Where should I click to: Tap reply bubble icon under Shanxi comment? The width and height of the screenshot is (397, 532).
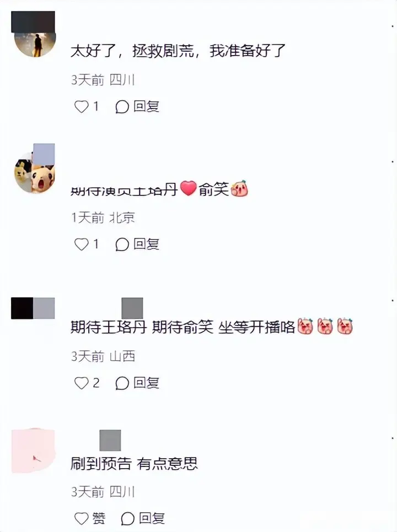point(122,383)
